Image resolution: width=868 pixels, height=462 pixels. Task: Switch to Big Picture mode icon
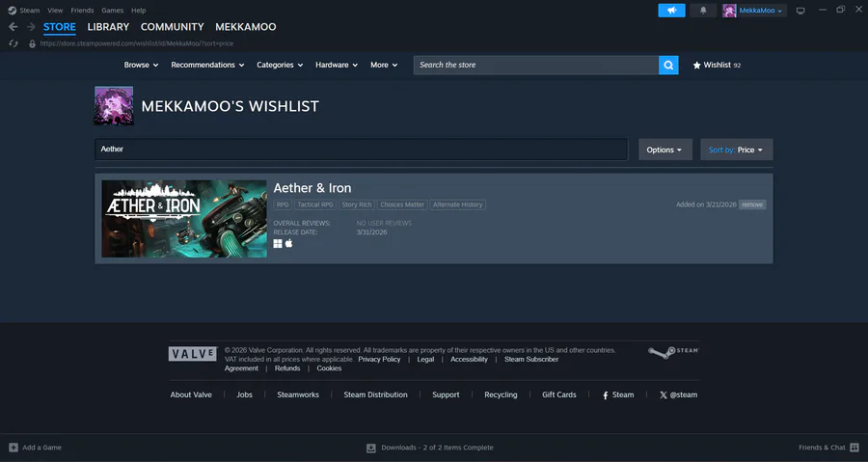click(800, 11)
